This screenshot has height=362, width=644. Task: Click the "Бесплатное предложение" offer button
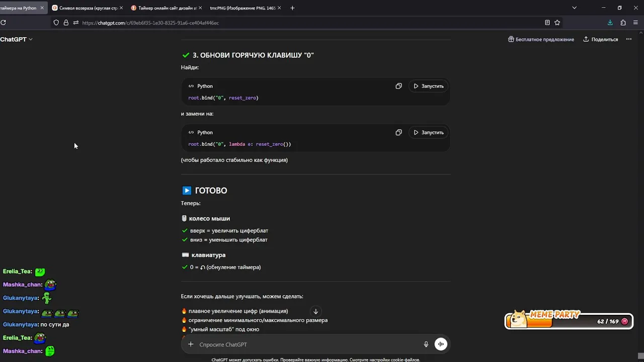tap(541, 39)
